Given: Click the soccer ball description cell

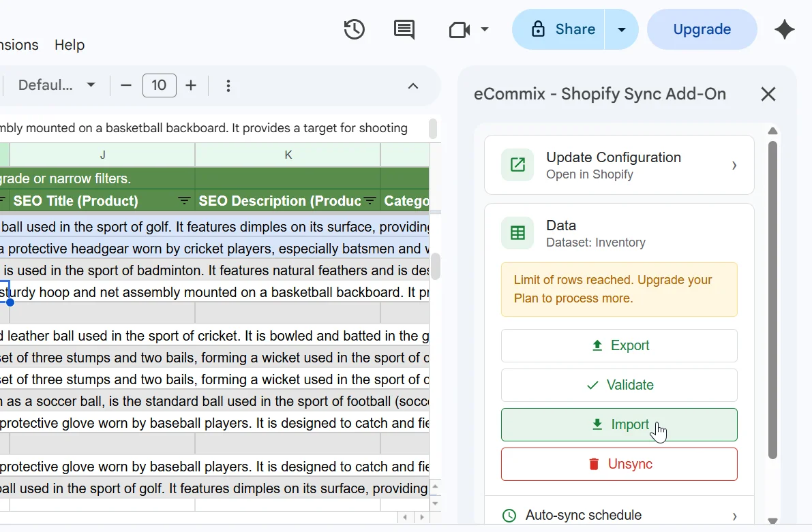Looking at the screenshot, I should 214,401.
